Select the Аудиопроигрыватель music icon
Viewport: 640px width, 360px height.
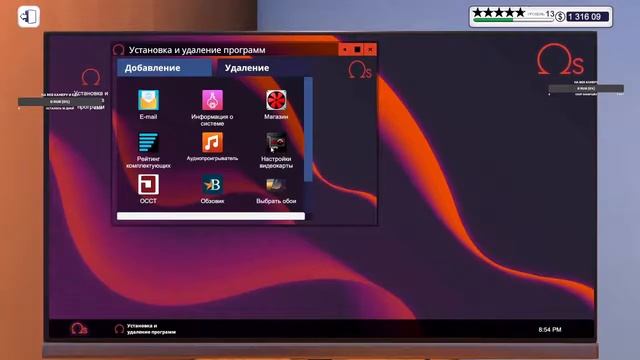pyautogui.click(x=212, y=142)
